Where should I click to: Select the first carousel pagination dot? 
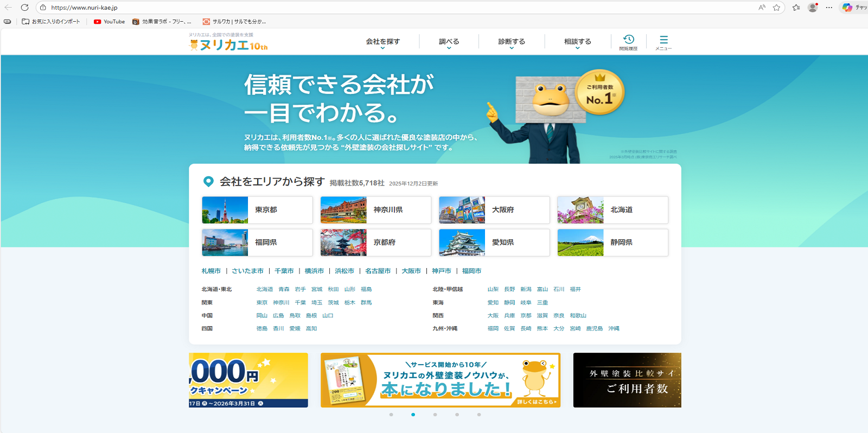coord(391,415)
